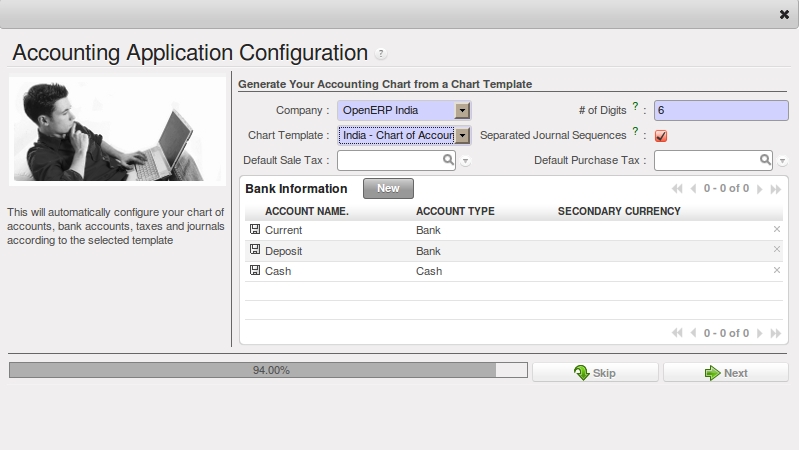Screen dimensions: 800x450
Task: Go to the last page in the top pager
Action: [x=776, y=189]
